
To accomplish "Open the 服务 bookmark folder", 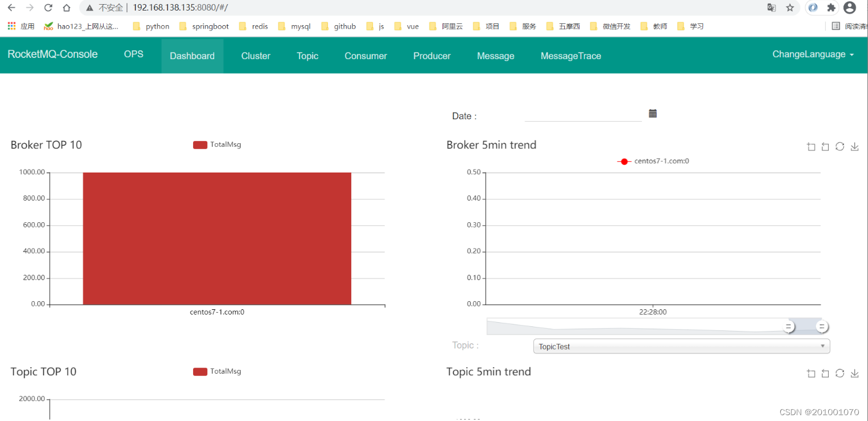I will 523,26.
